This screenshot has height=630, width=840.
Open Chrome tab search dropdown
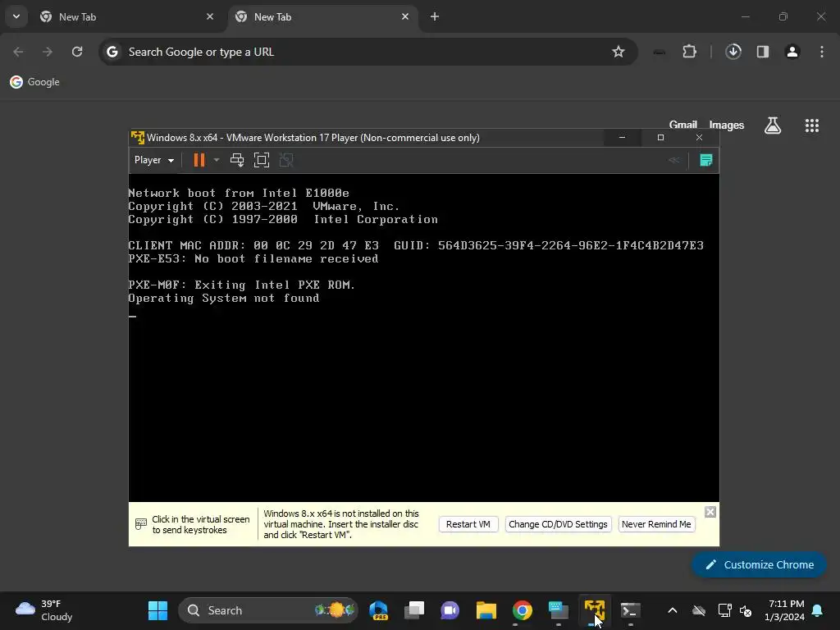[x=16, y=16]
